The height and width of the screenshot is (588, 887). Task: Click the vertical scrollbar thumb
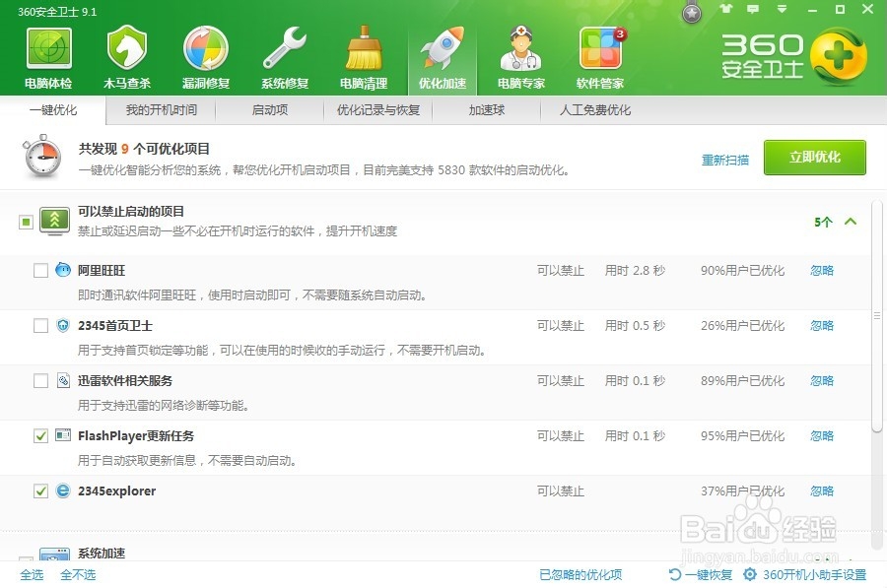[x=877, y=315]
